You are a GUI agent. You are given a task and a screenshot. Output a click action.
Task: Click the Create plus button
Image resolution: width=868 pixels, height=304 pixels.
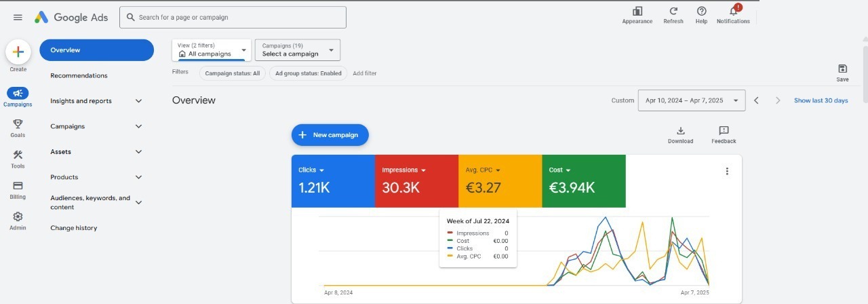(18, 52)
